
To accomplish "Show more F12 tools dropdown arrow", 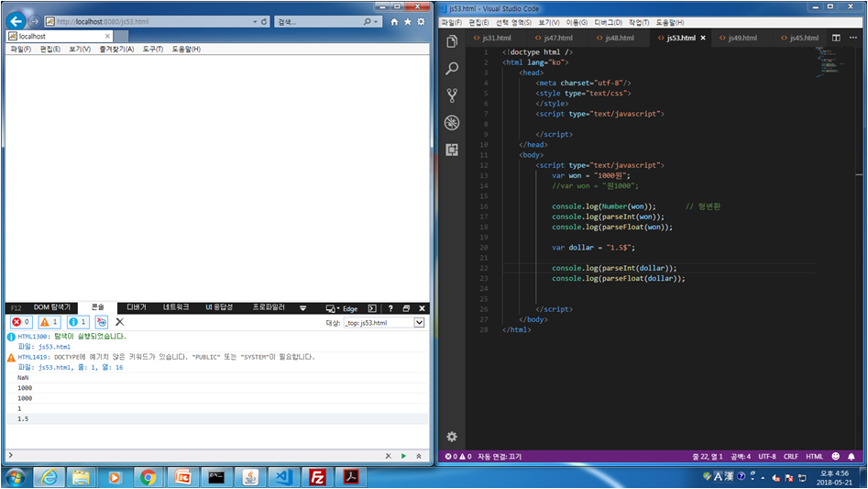I will click(302, 308).
